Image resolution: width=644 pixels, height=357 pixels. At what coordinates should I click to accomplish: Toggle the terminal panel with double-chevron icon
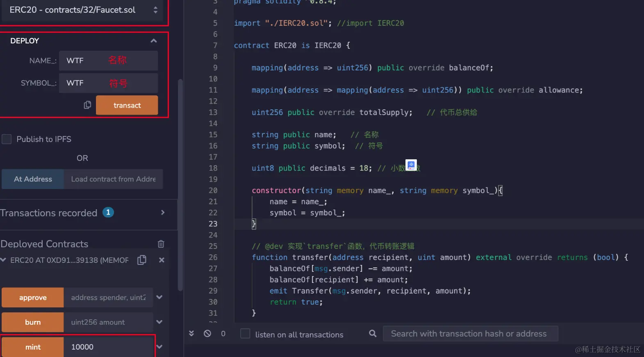pyautogui.click(x=191, y=333)
